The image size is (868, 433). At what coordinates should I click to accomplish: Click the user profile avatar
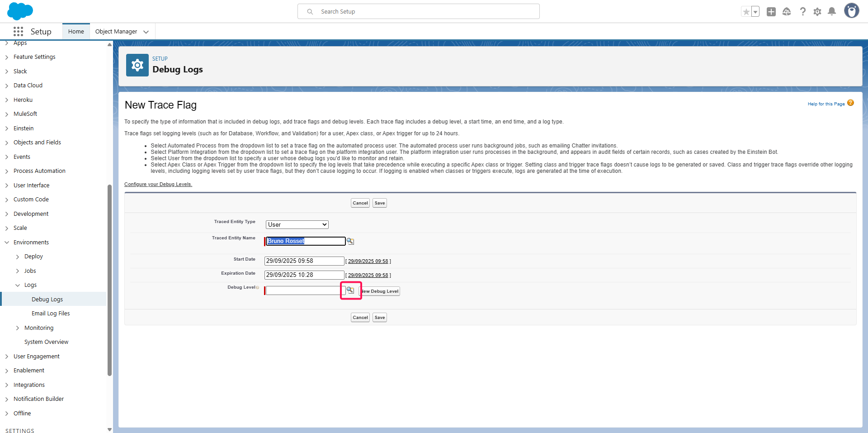851,11
